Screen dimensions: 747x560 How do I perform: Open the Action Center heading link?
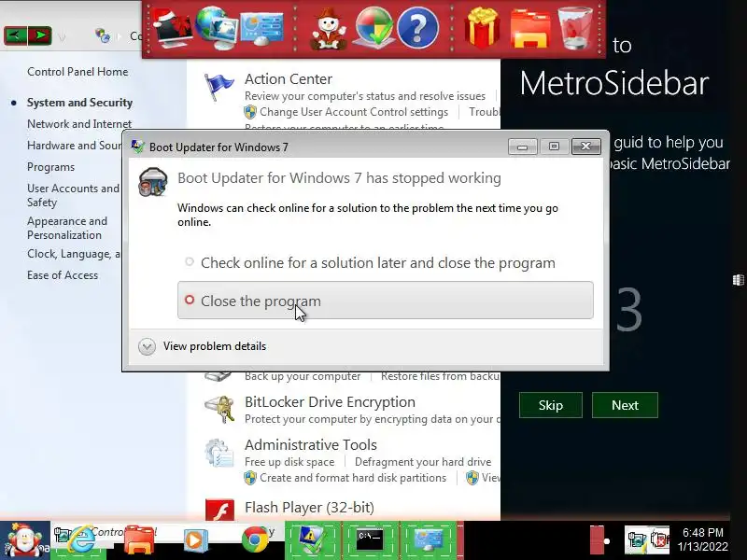click(x=289, y=79)
